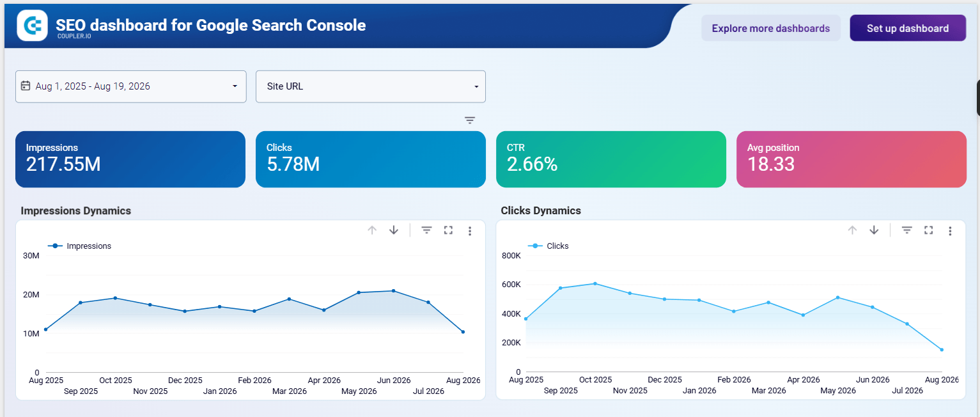Open the date range dropdown Aug 1, 2025 - Aug 19, 2026
The width and height of the screenshot is (980, 417).
pyautogui.click(x=131, y=86)
